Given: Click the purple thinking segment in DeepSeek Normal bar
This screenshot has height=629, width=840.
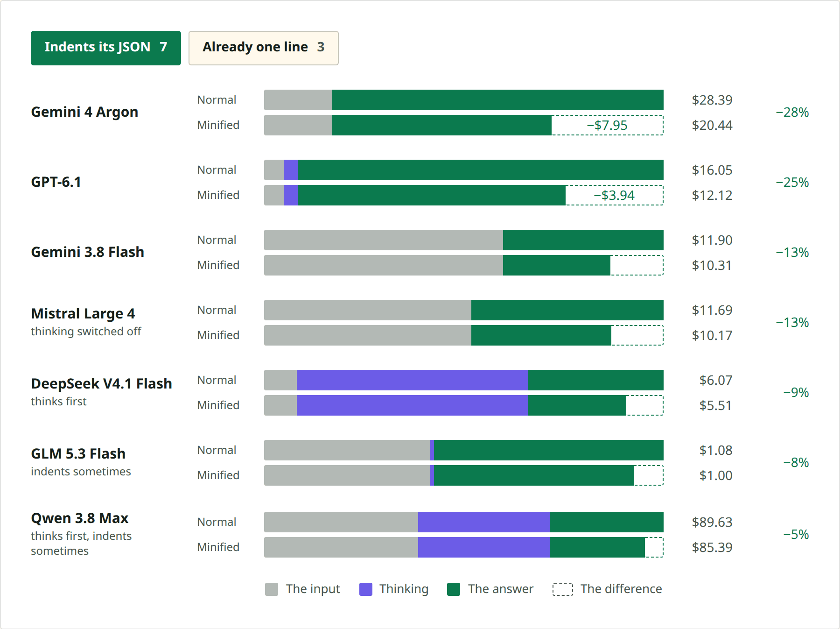Looking at the screenshot, I should coord(413,380).
